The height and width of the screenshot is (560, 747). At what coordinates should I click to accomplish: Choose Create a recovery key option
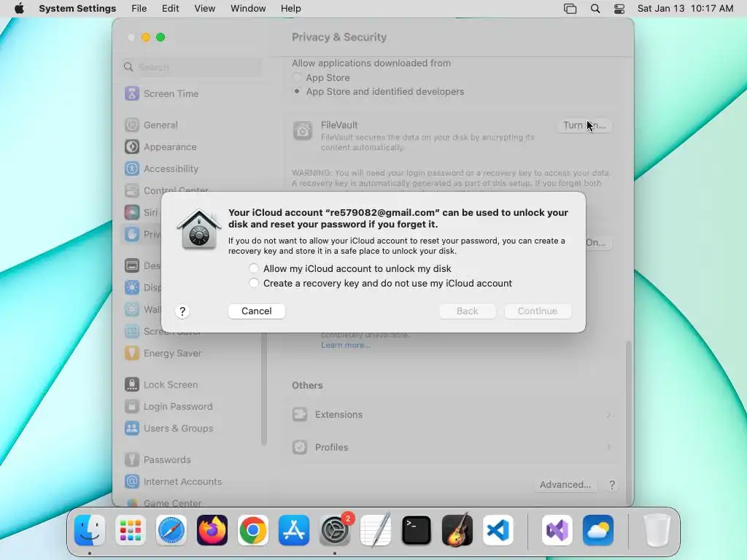(253, 284)
